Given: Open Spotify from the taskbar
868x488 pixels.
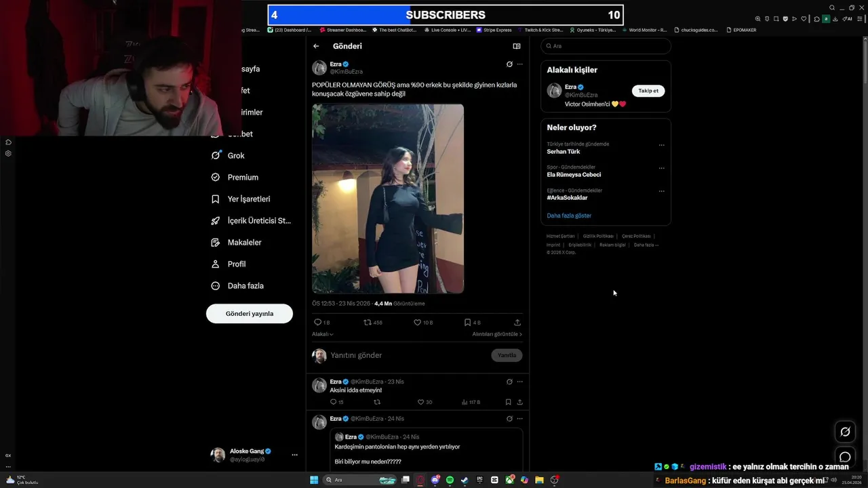Looking at the screenshot, I should tap(450, 480).
